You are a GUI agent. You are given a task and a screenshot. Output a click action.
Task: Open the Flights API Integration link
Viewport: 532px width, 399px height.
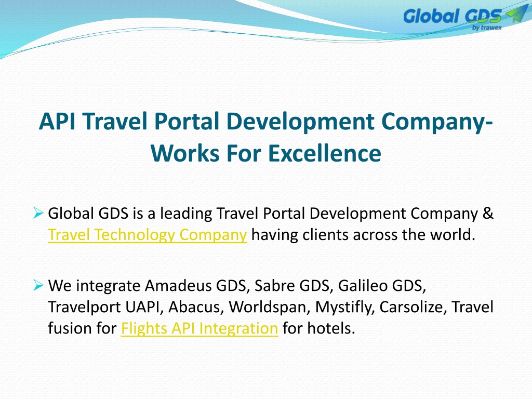pos(199,328)
